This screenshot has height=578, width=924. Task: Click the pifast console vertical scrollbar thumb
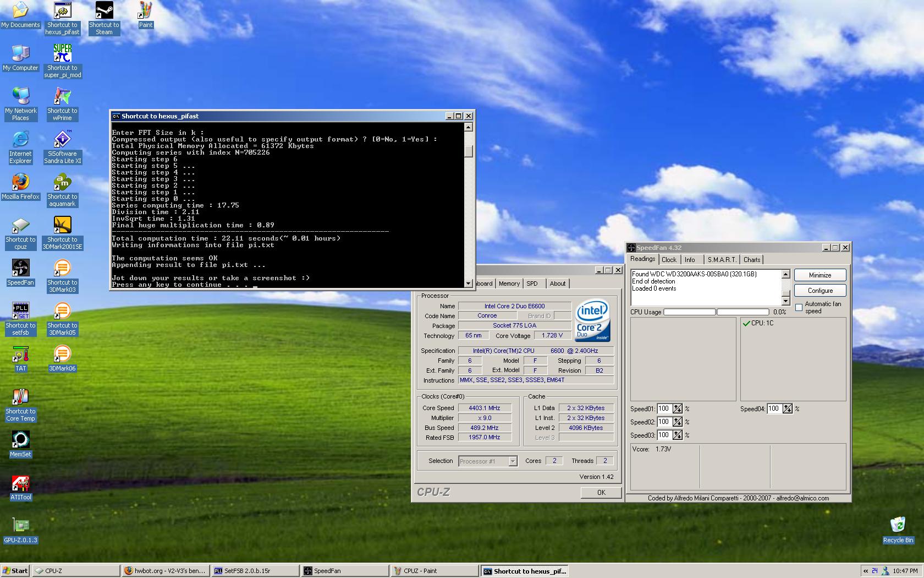pos(468,151)
